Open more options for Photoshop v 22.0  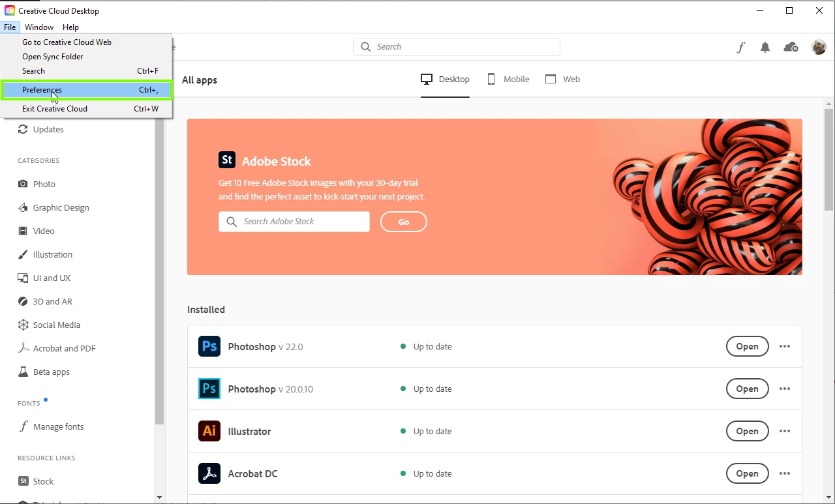785,346
